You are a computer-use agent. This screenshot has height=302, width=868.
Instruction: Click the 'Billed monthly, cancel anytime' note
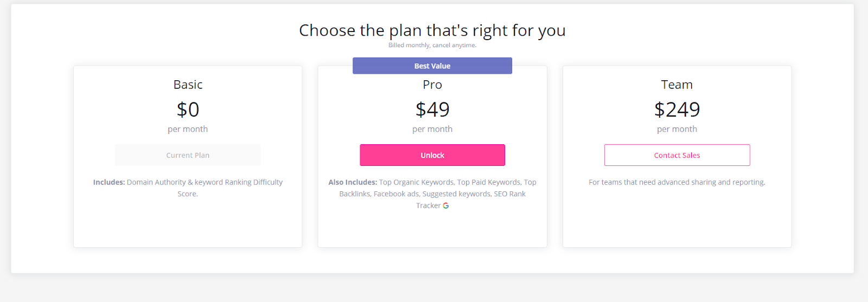432,46
